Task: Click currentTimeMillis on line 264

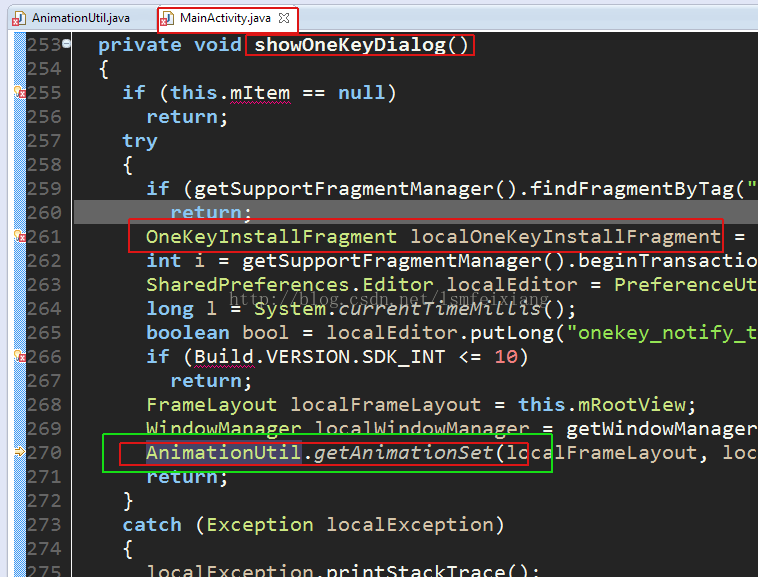Action: point(439,309)
